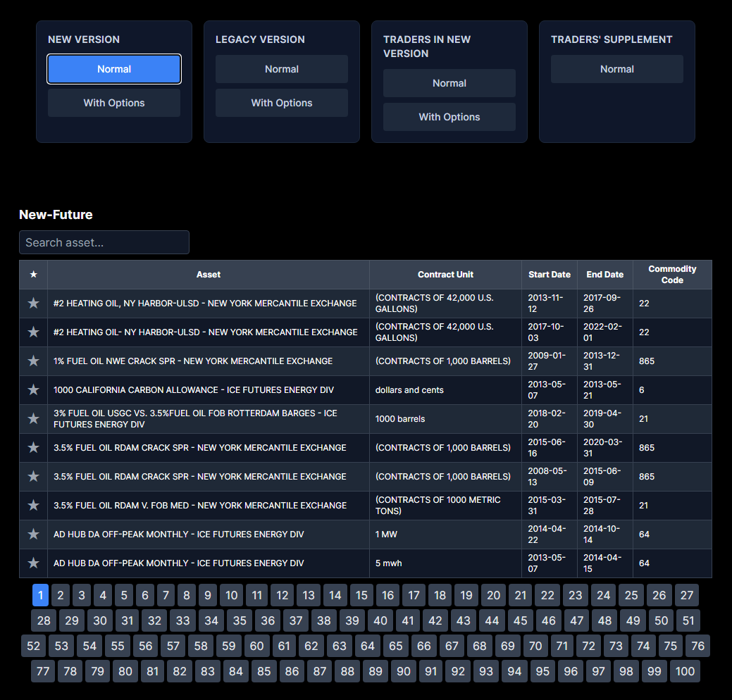Click the star column header icon
This screenshot has height=700, width=732.
tap(33, 275)
